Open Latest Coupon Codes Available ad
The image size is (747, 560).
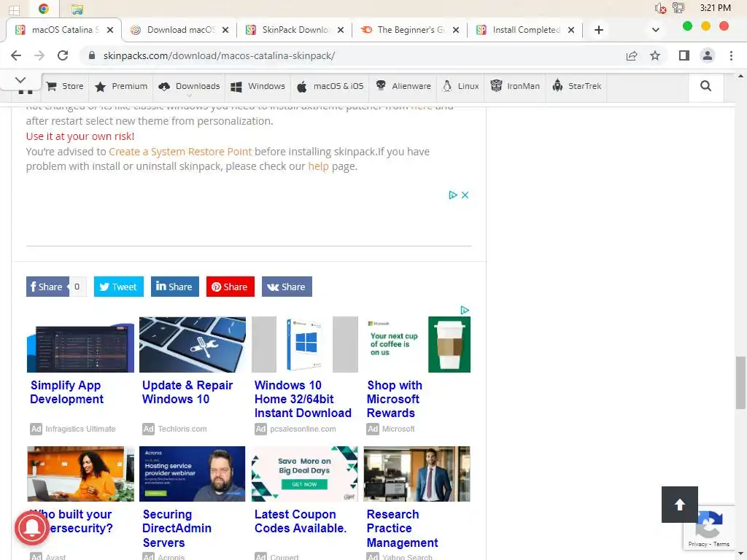pos(300,521)
